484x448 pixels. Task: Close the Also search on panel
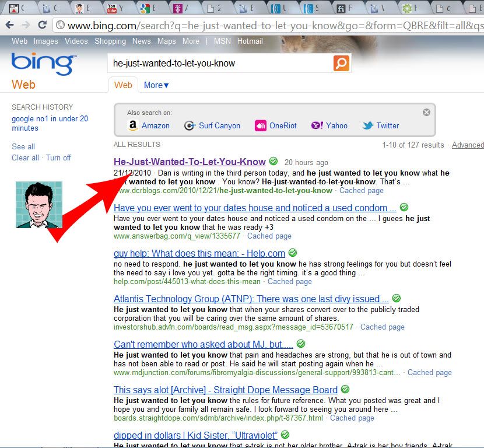pyautogui.click(x=426, y=112)
